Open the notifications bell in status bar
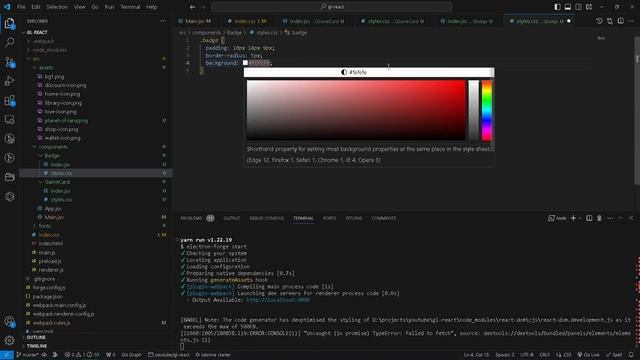Screen dimensions: 640x360 point(631,355)
